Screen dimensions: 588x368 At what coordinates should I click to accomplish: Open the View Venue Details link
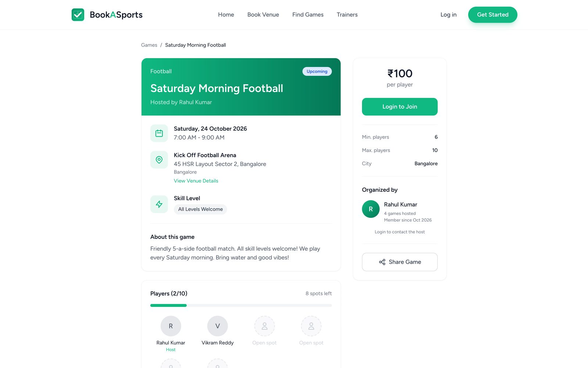pos(196,181)
